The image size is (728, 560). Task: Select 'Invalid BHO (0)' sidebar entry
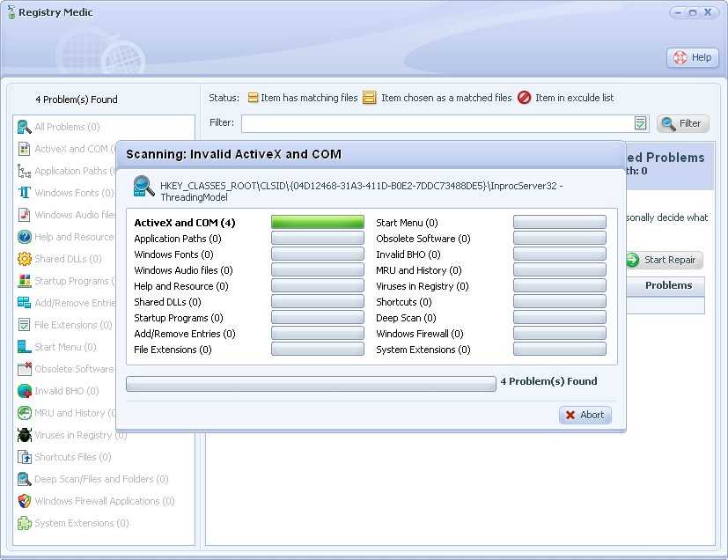click(x=66, y=391)
